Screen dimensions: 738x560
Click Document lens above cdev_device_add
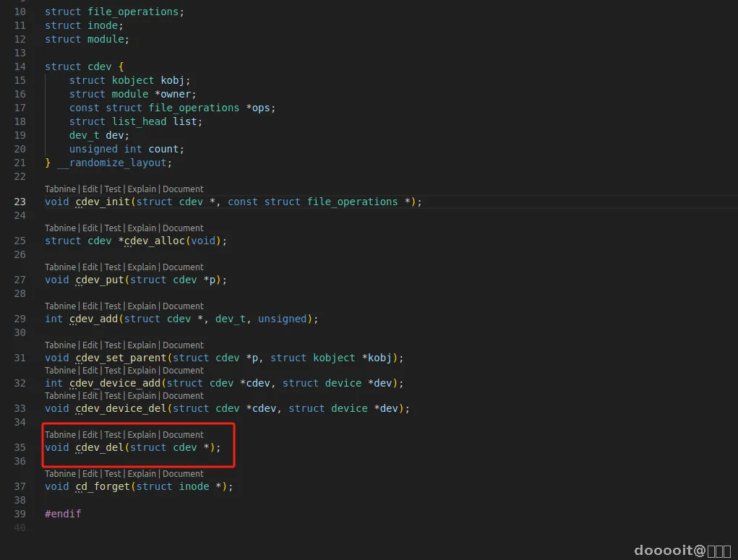pos(183,371)
